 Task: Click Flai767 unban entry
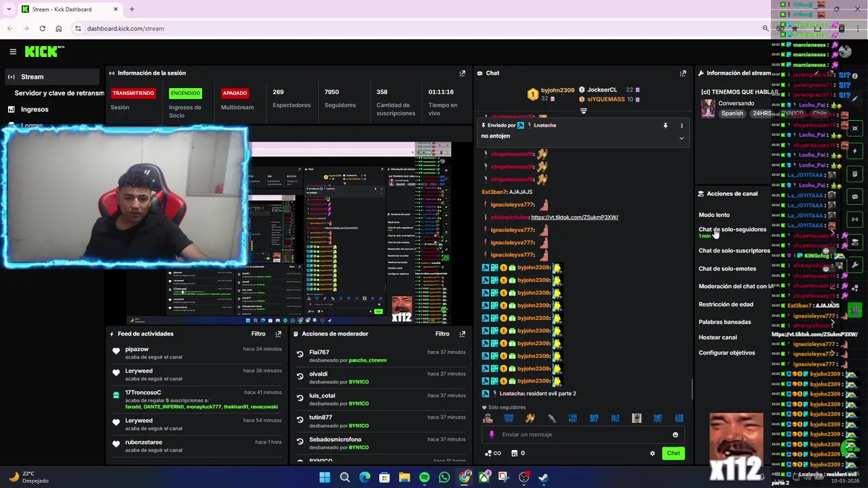(319, 352)
